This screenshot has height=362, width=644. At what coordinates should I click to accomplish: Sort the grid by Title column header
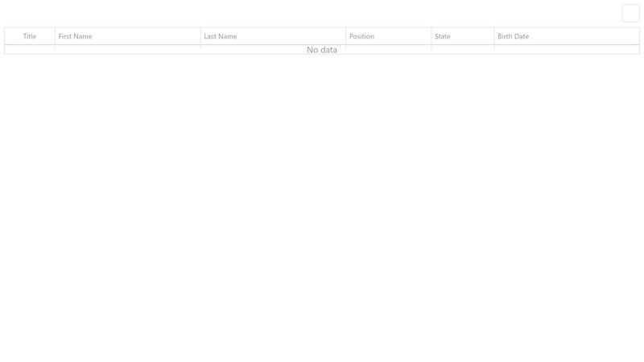click(30, 36)
